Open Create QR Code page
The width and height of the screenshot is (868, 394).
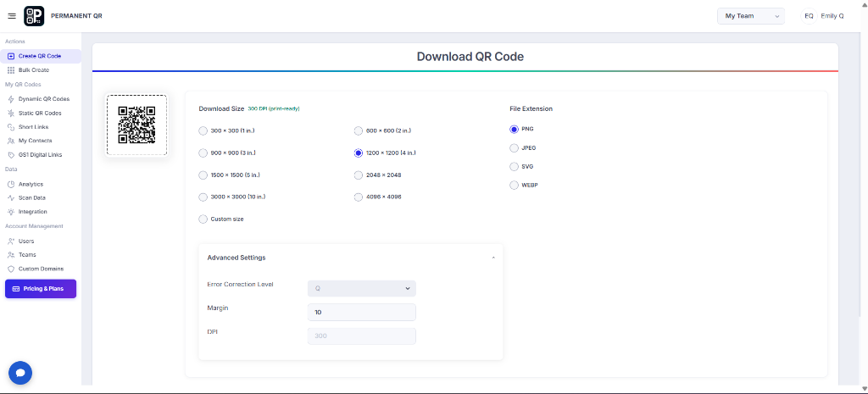click(40, 56)
